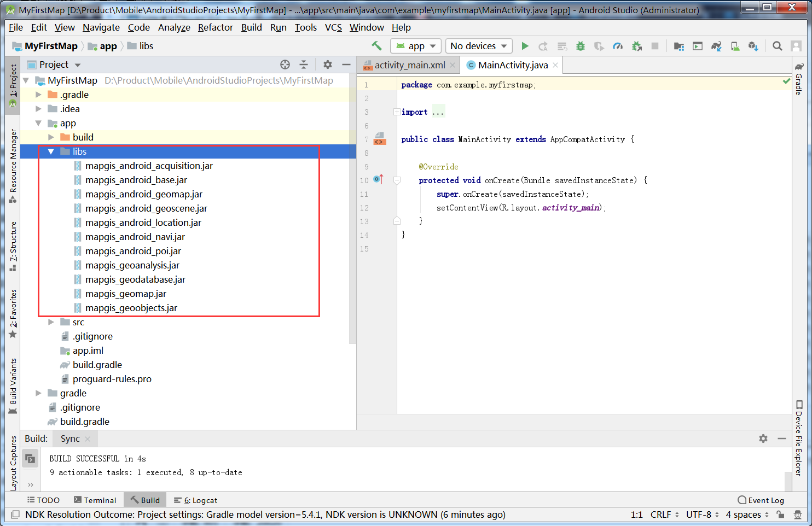The width and height of the screenshot is (812, 526).
Task: Collapse the libs folder
Action: coord(51,151)
